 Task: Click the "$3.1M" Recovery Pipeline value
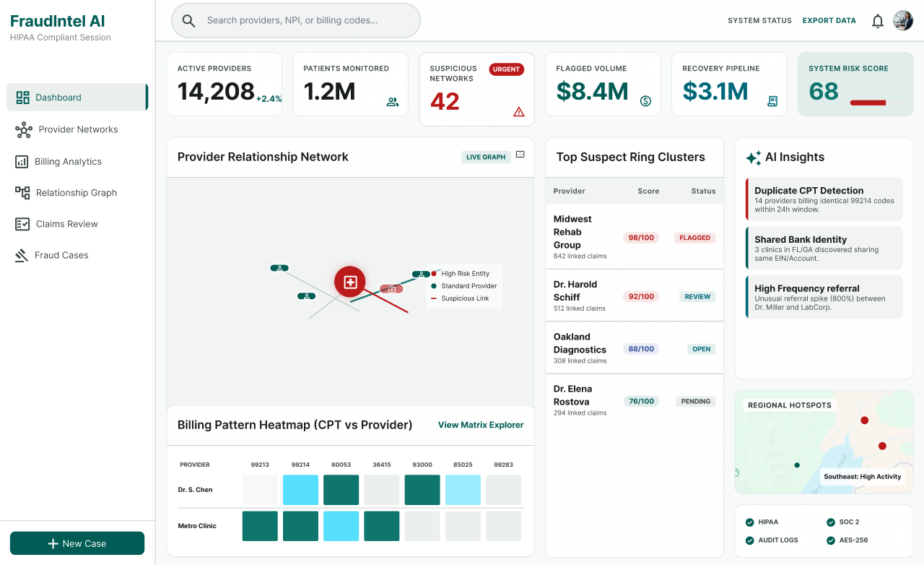[x=715, y=92]
